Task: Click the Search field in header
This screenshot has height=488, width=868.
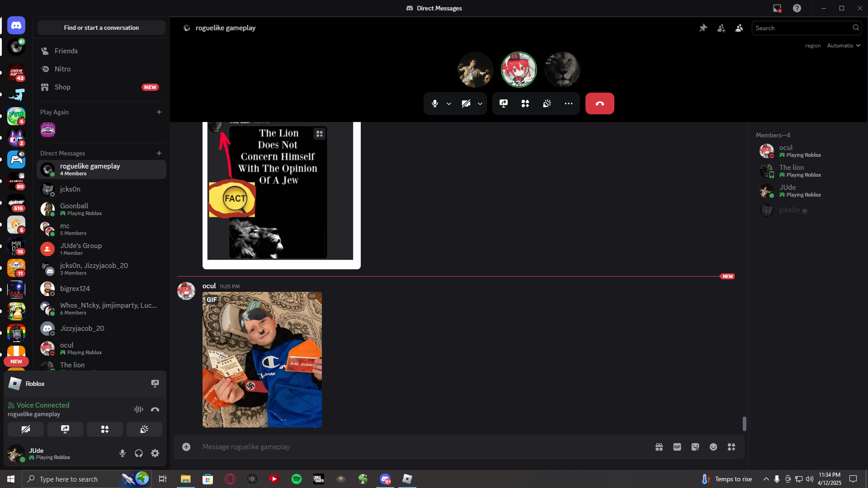Action: pos(807,28)
